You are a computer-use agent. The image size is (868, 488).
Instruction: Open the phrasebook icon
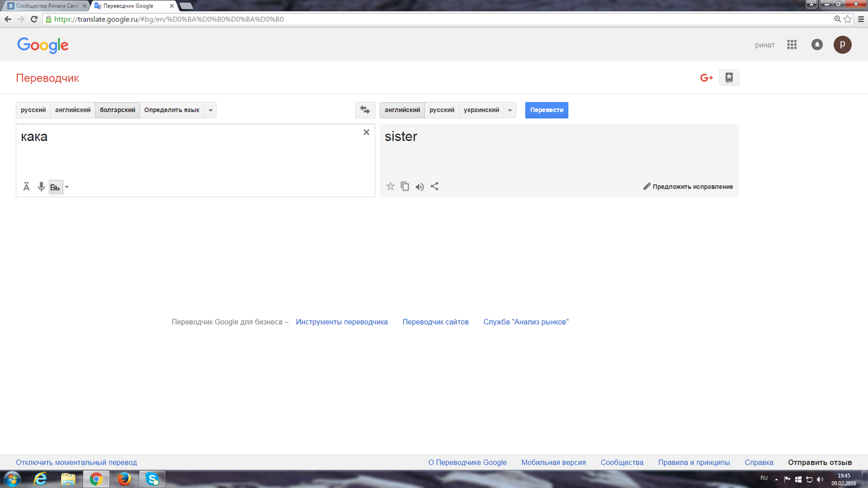point(729,78)
